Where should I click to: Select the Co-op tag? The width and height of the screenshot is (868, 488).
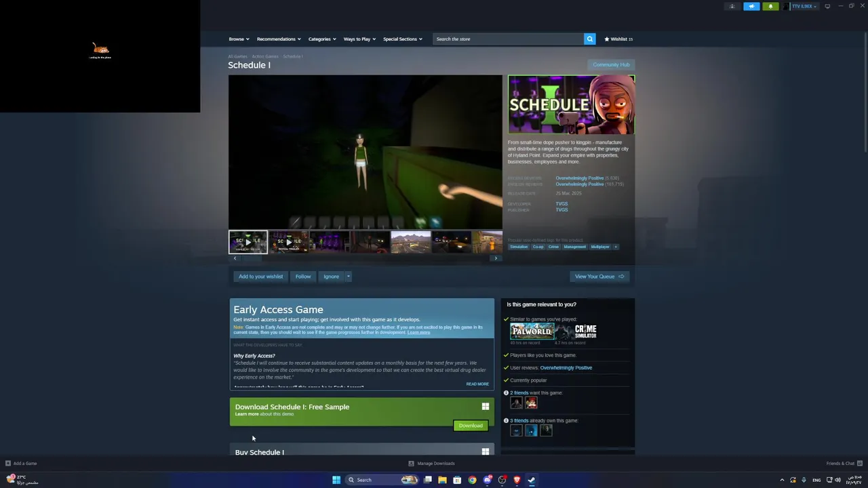[538, 247]
